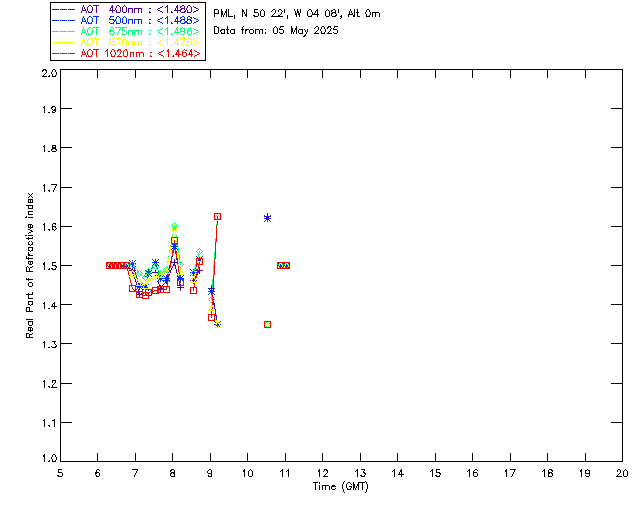Click the green diamond peak marker at 8 GMT

[x=175, y=226]
